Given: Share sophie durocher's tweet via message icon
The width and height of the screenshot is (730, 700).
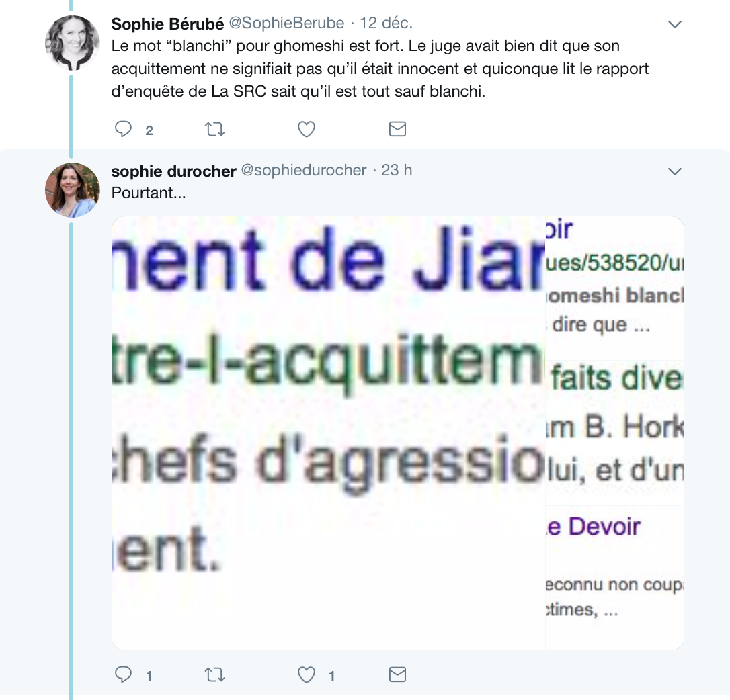Looking at the screenshot, I should pos(397,674).
